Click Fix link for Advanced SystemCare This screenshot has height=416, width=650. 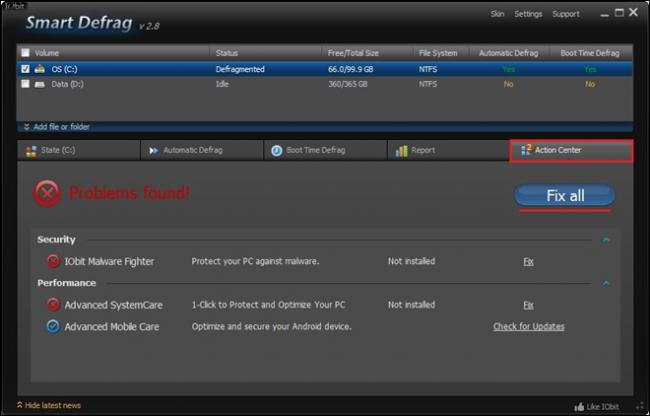[x=528, y=305]
